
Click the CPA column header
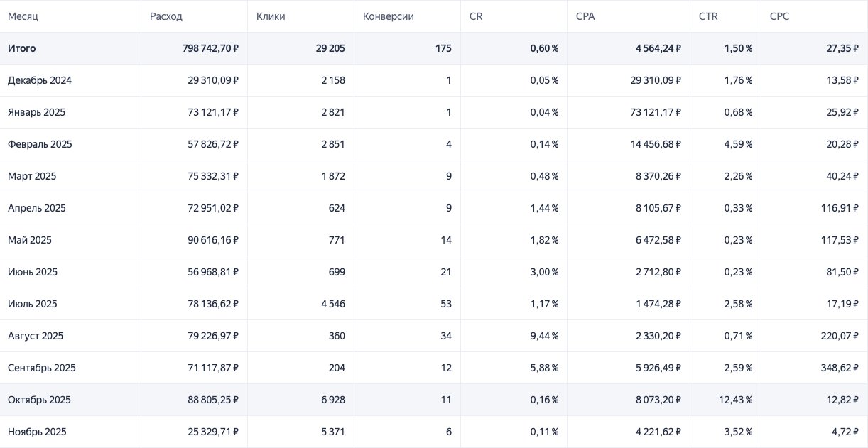point(585,16)
